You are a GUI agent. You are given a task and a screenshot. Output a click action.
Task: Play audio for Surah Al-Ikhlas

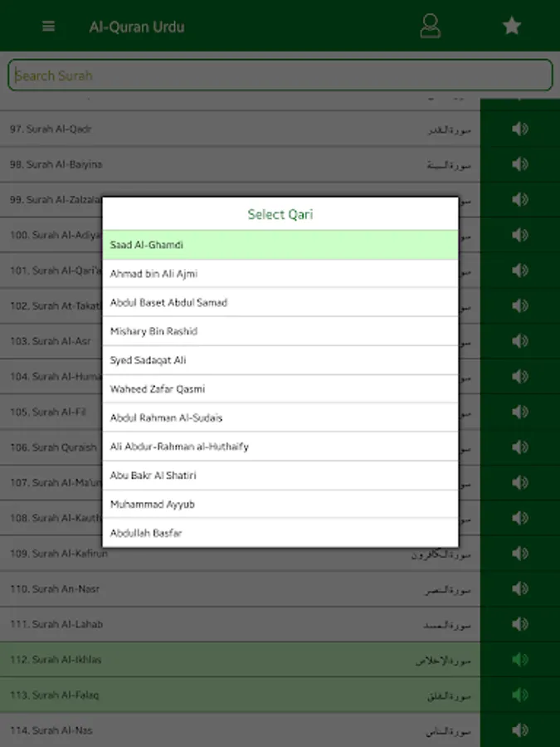click(520, 659)
